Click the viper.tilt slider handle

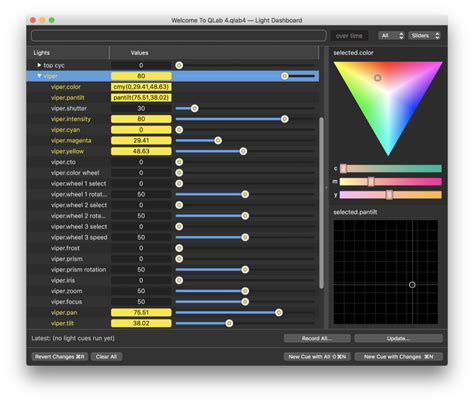(229, 323)
